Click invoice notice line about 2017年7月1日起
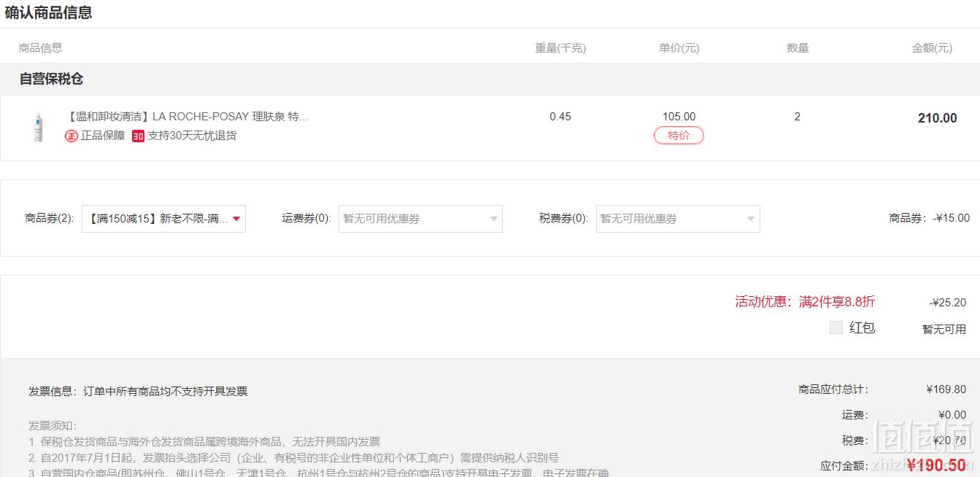This screenshot has width=980, height=477. pos(293,458)
